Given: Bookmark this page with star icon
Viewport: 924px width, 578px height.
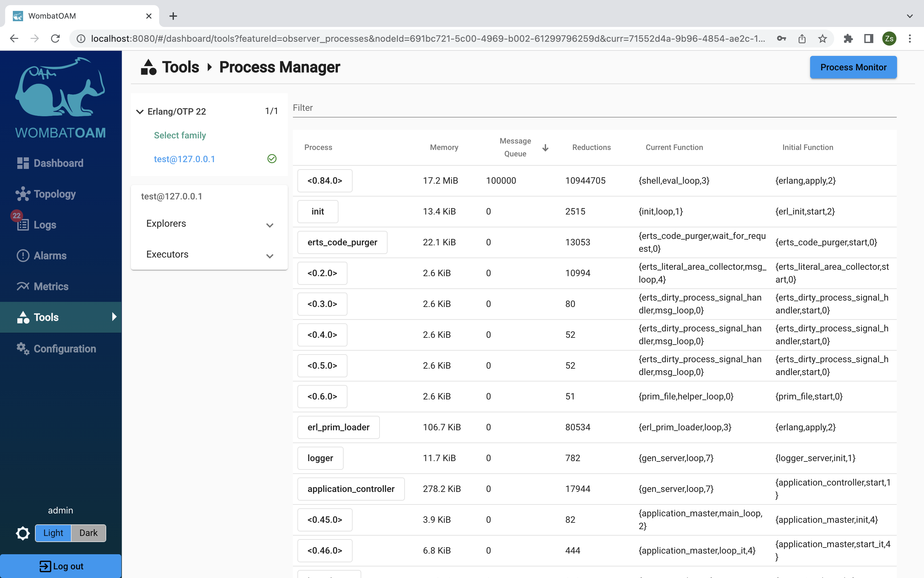Looking at the screenshot, I should point(822,39).
